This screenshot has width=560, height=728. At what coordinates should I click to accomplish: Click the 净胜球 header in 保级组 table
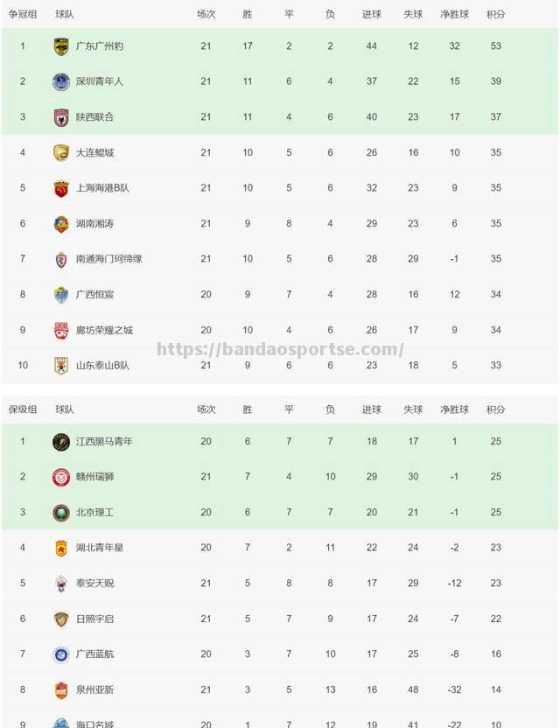pyautogui.click(x=454, y=409)
